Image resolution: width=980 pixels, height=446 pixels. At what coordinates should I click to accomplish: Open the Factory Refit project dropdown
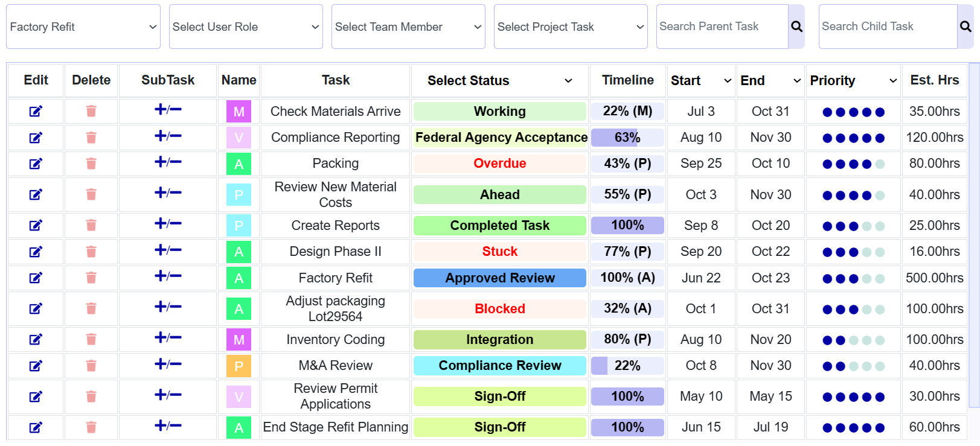[x=83, y=27]
